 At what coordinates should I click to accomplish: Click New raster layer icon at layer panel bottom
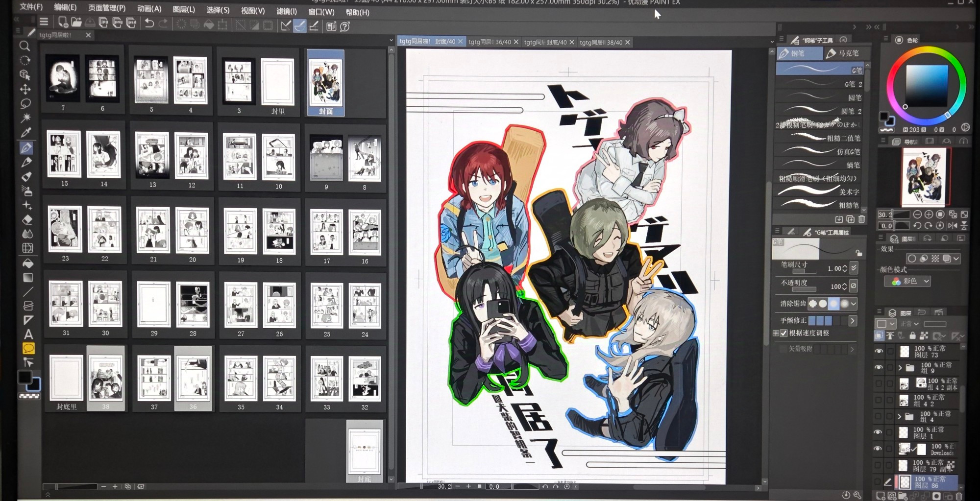coord(881,496)
